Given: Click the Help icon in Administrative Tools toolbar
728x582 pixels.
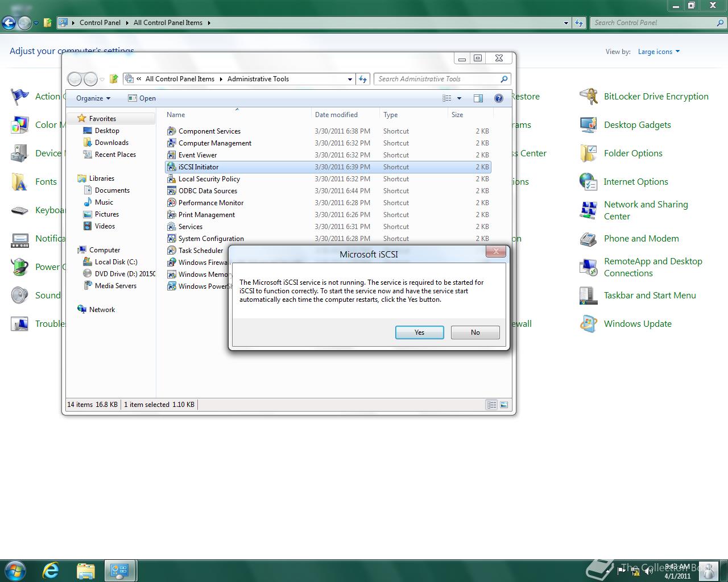Looking at the screenshot, I should click(499, 98).
